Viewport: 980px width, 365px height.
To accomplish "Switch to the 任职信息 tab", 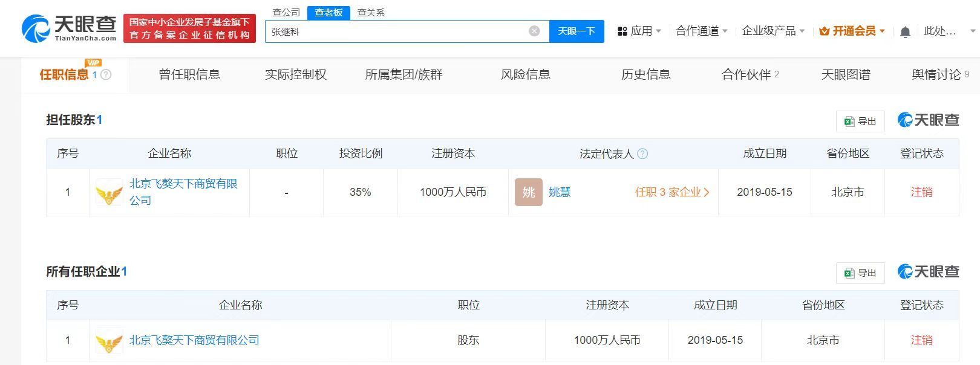I will pyautogui.click(x=64, y=74).
